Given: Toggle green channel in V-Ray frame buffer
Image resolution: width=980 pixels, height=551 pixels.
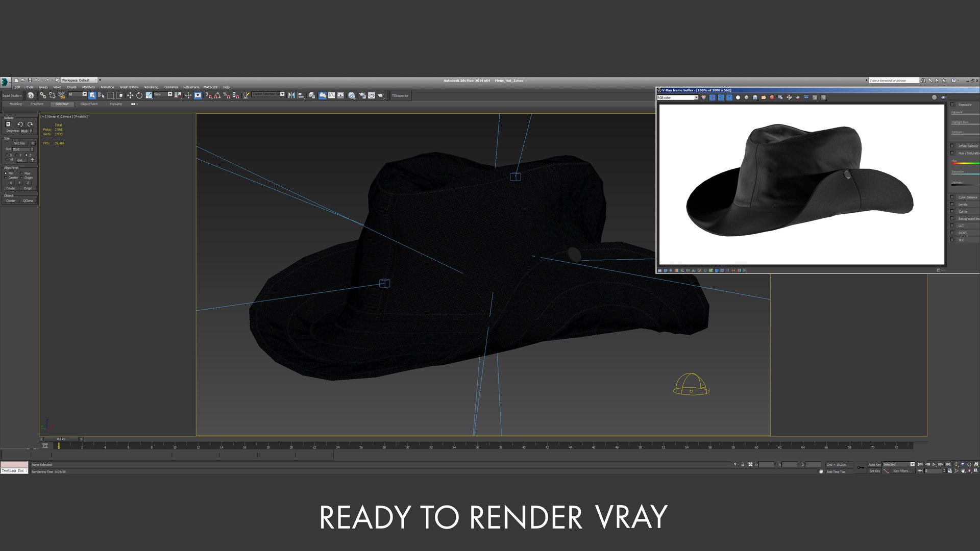Looking at the screenshot, I should tap(721, 97).
